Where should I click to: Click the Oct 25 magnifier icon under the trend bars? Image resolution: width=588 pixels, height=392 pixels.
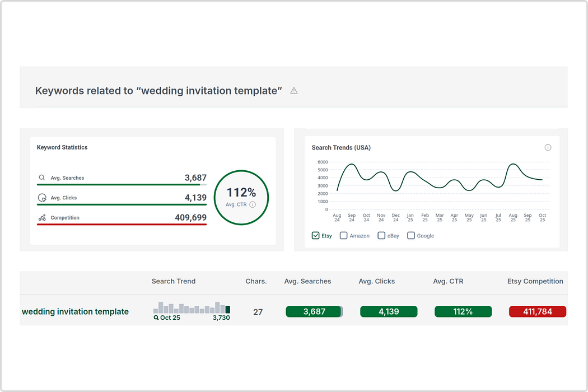[x=156, y=318]
